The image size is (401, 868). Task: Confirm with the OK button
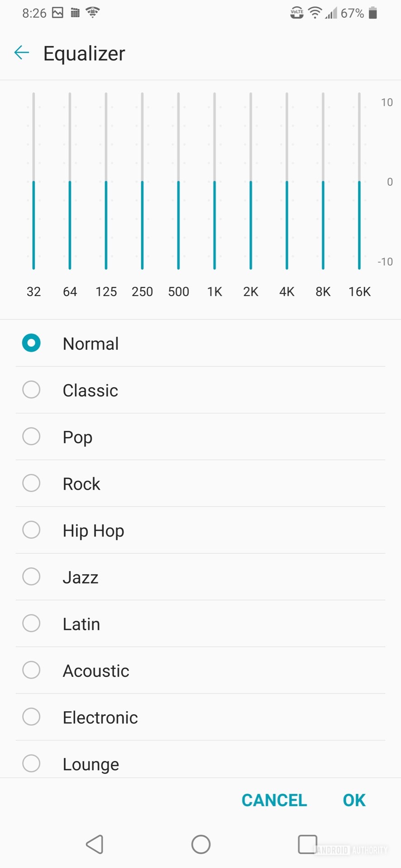354,800
